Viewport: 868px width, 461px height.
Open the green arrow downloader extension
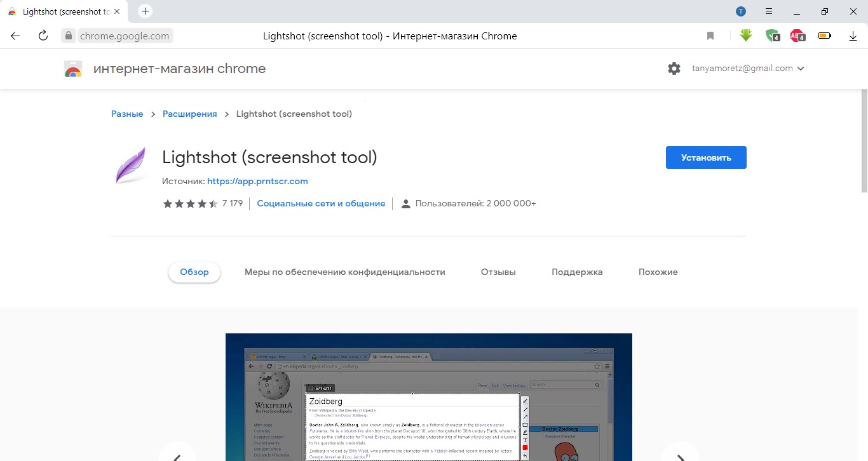746,36
